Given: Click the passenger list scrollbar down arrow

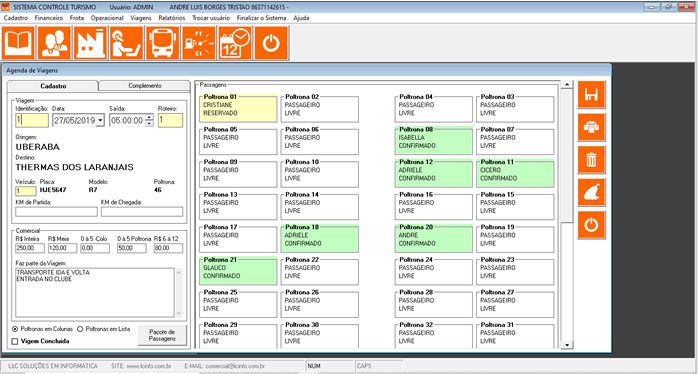Looking at the screenshot, I should pyautogui.click(x=567, y=345).
